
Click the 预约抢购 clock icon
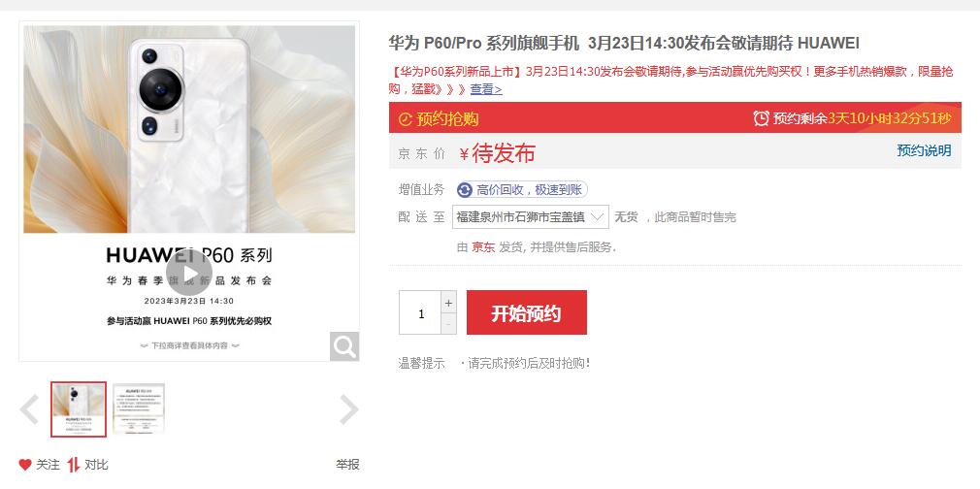[406, 118]
